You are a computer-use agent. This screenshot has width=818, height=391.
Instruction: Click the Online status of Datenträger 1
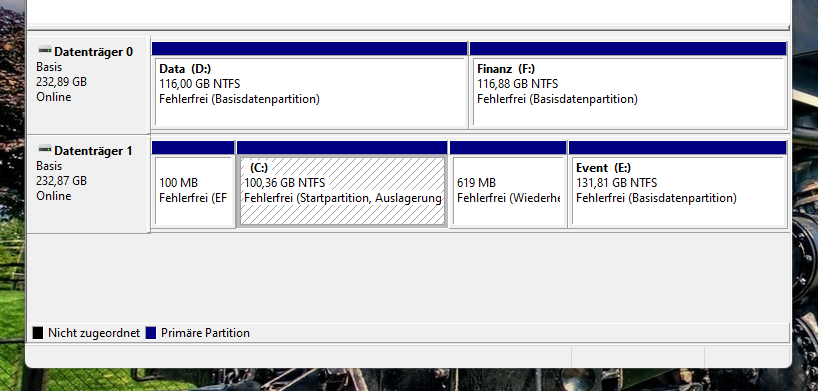[x=54, y=196]
